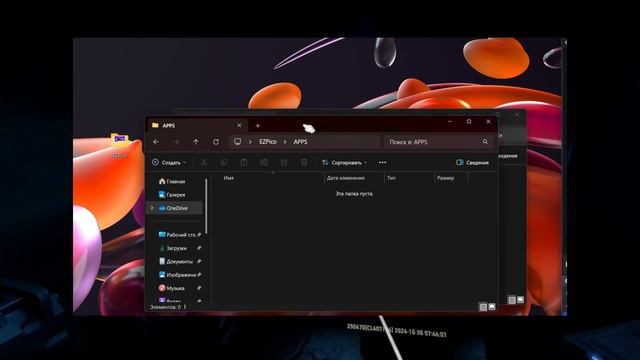Expand the chevron after the PC icon in the path

coord(250,142)
